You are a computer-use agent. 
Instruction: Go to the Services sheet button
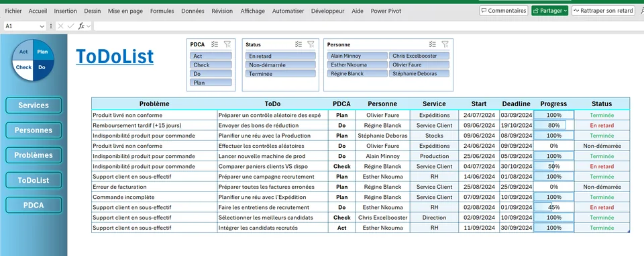tap(34, 105)
